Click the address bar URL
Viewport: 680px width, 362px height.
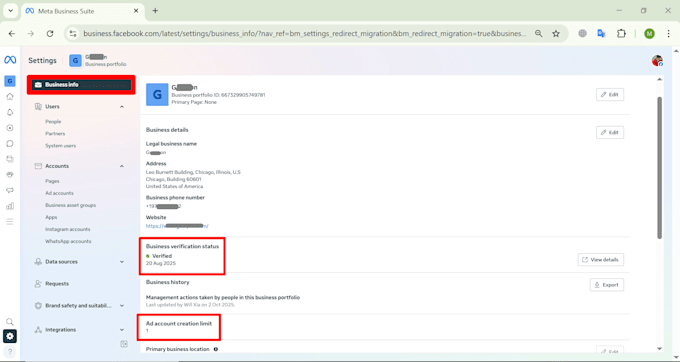[x=304, y=33]
